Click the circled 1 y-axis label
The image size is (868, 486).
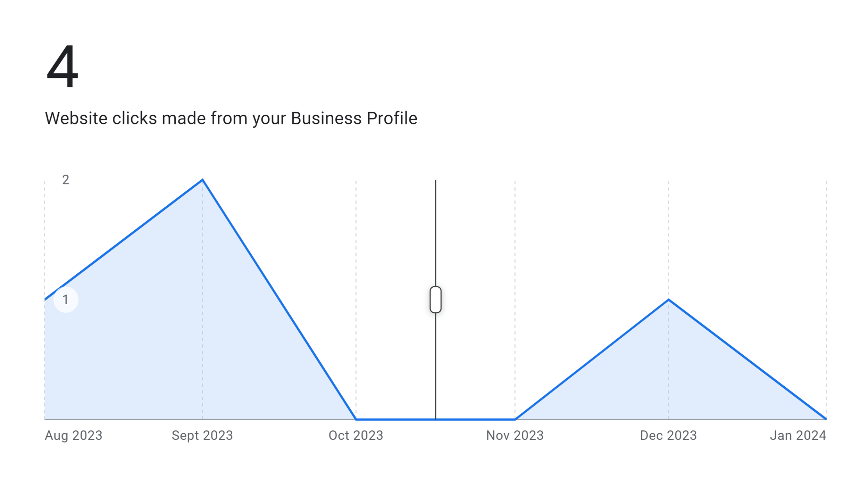66,299
